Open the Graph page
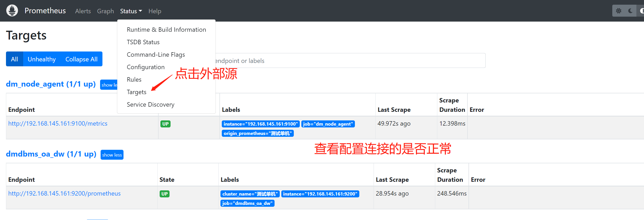This screenshot has height=220, width=644. (x=105, y=11)
